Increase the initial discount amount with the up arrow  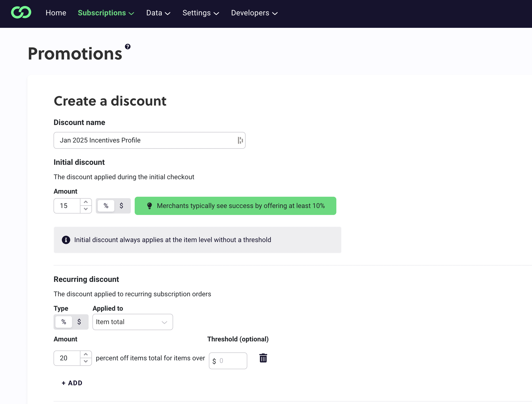(86, 202)
